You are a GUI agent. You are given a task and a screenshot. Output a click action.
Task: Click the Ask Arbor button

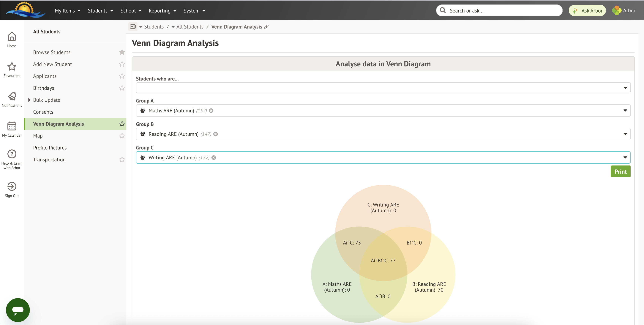[x=587, y=11]
